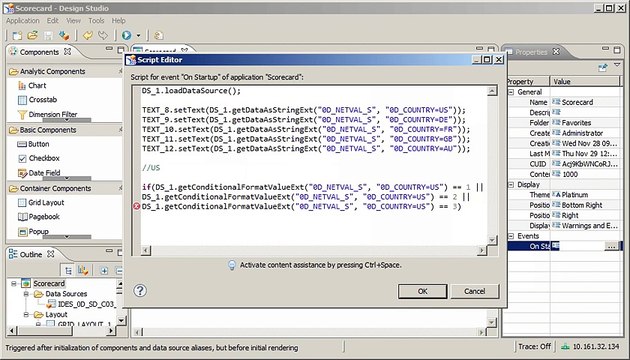This screenshot has height=360, width=630.
Task: Open Properties view menu triangle
Action: point(617,65)
